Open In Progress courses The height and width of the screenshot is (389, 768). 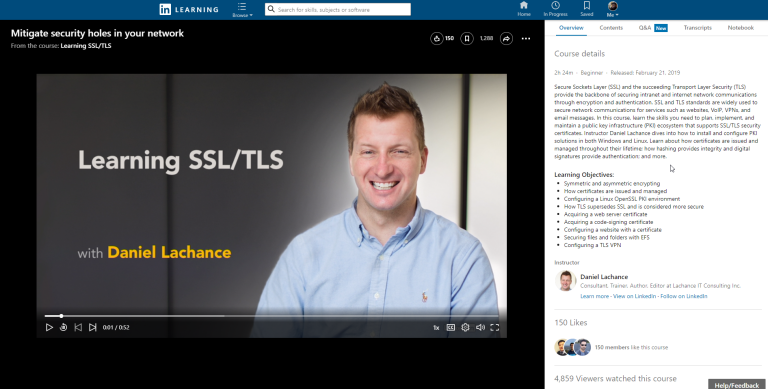tap(555, 9)
